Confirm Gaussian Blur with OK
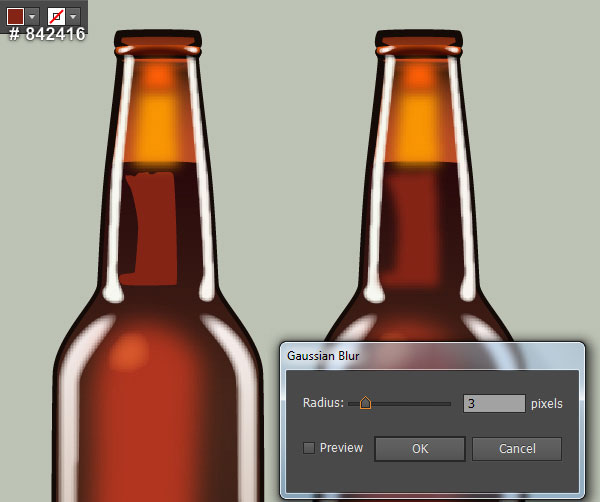This screenshot has height=502, width=600. (x=420, y=449)
